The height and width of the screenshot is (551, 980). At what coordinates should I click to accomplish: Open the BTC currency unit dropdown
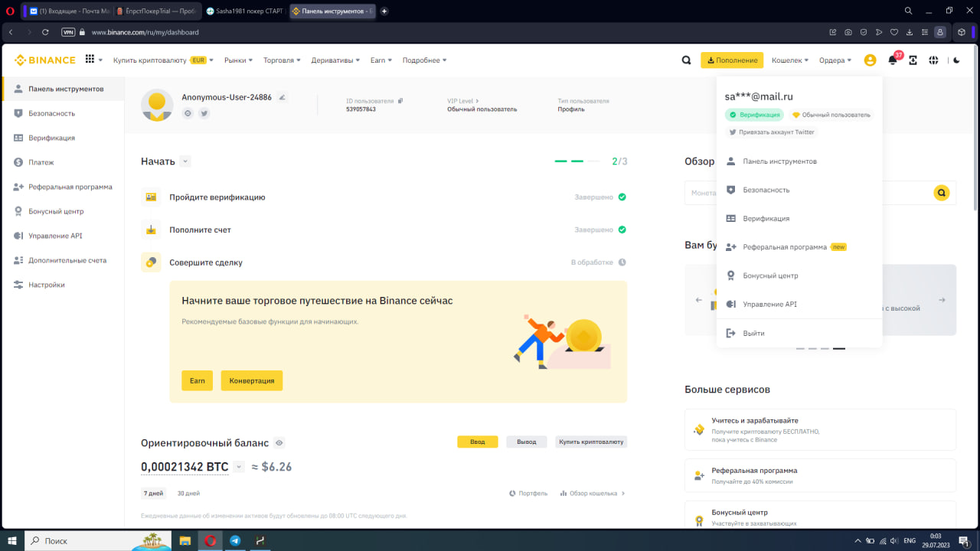tap(239, 467)
